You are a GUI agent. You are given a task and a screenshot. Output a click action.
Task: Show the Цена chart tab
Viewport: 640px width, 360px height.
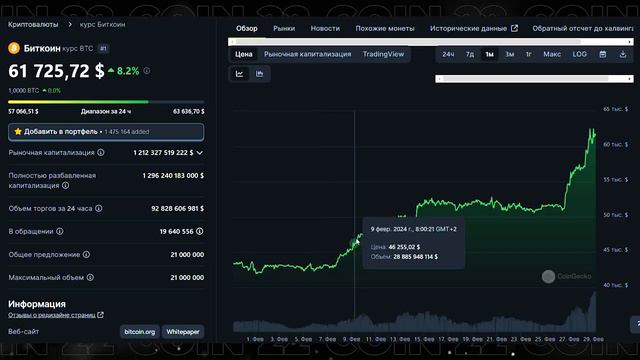(244, 54)
